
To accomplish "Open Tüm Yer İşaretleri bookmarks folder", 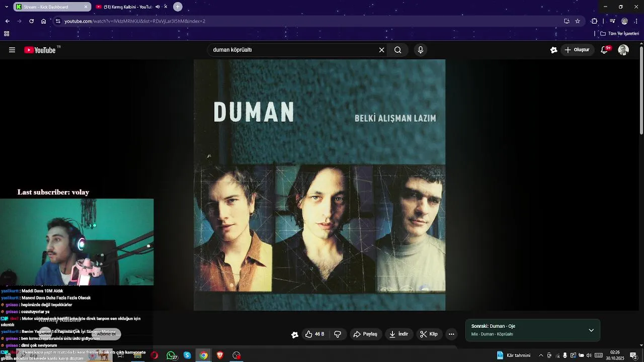I will click(620, 34).
